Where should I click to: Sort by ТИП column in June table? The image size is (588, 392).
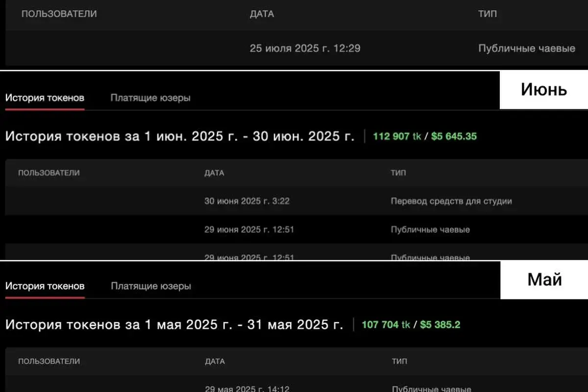pyautogui.click(x=398, y=172)
